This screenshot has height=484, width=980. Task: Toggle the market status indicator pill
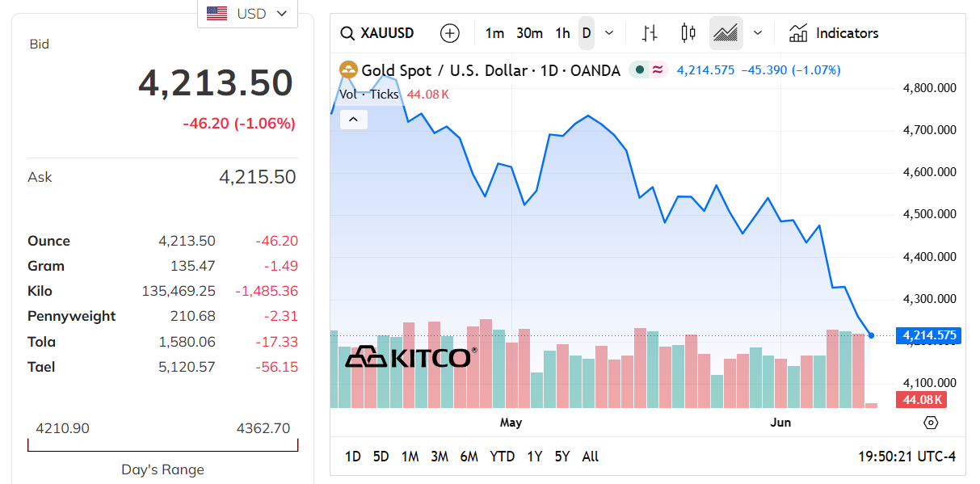click(x=649, y=70)
